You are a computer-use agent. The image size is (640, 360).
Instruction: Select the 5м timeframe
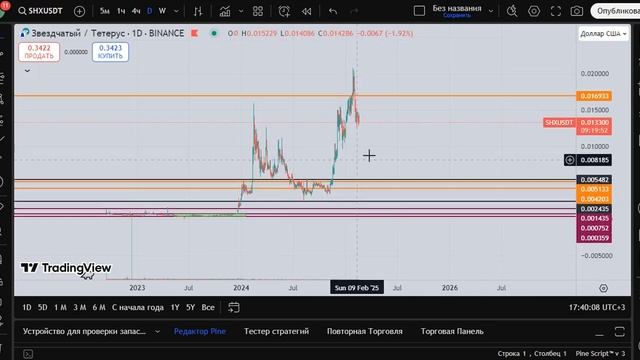tap(105, 11)
